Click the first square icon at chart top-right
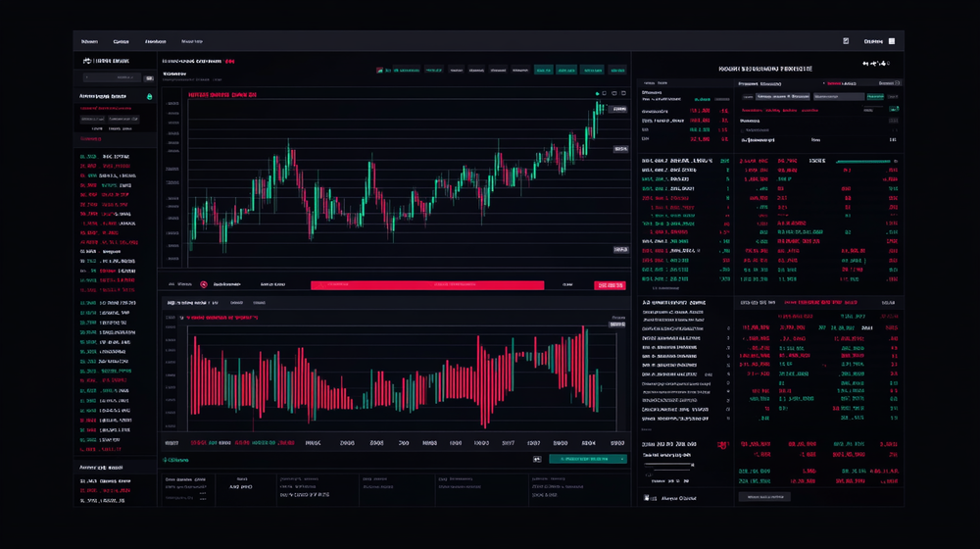The image size is (980, 549). [x=611, y=94]
